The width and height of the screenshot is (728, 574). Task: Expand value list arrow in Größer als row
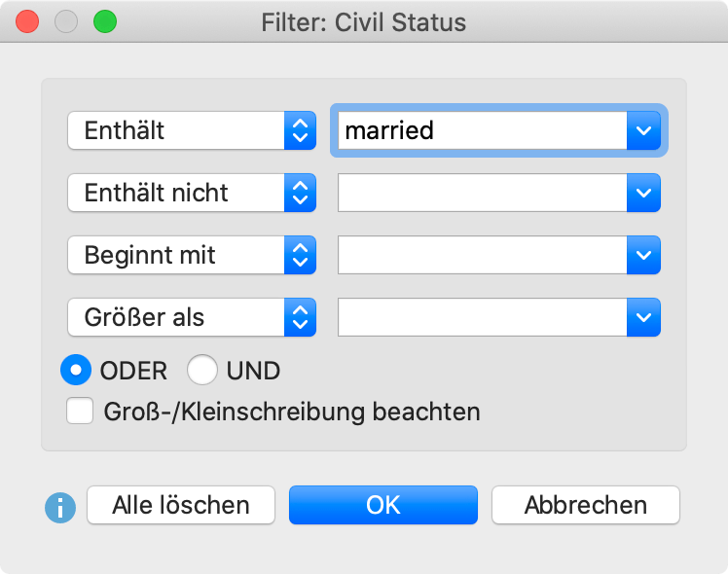(x=643, y=317)
